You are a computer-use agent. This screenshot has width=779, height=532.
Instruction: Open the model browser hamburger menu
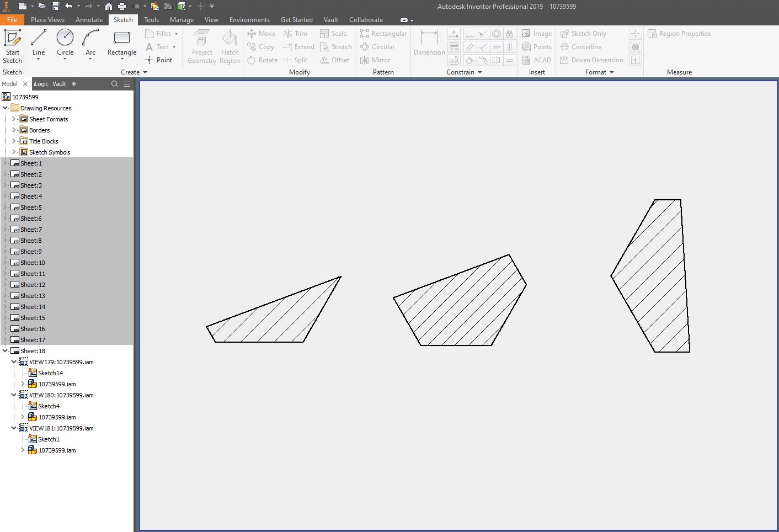tap(127, 84)
